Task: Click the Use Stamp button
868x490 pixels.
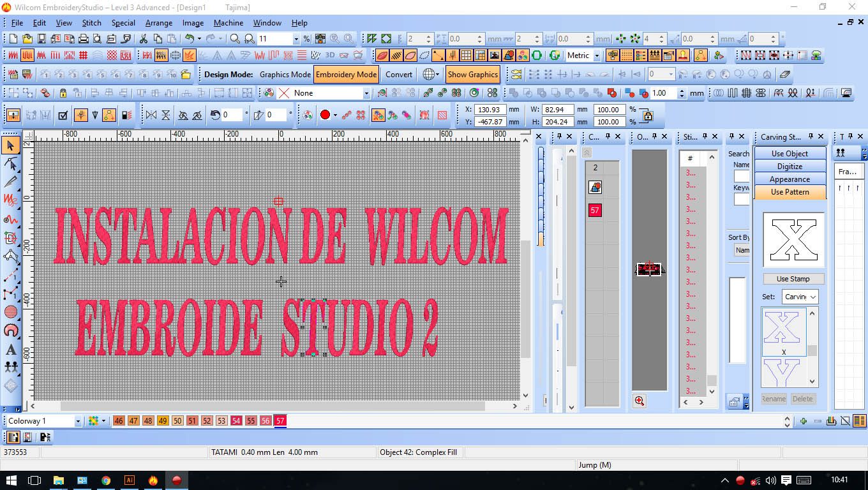Action: [793, 279]
